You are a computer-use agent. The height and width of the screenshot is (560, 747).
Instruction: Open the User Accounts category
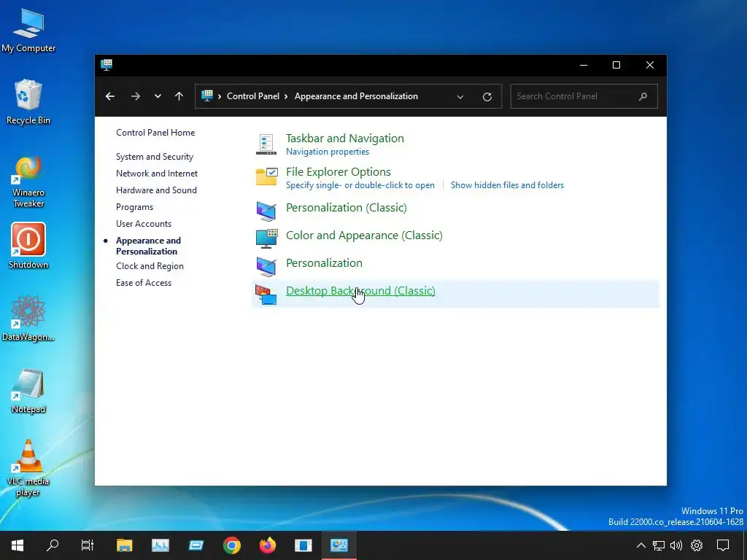[144, 224]
